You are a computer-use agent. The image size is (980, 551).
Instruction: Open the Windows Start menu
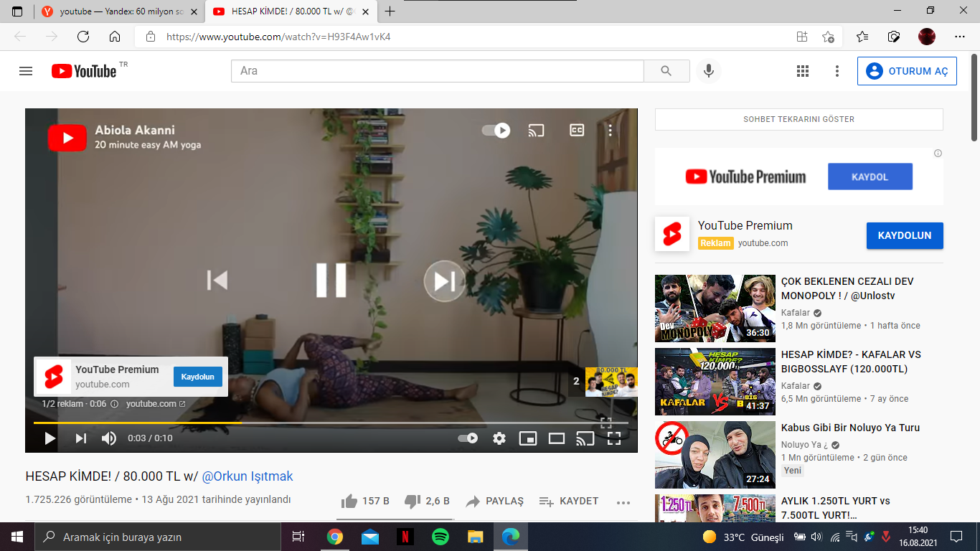click(x=17, y=537)
